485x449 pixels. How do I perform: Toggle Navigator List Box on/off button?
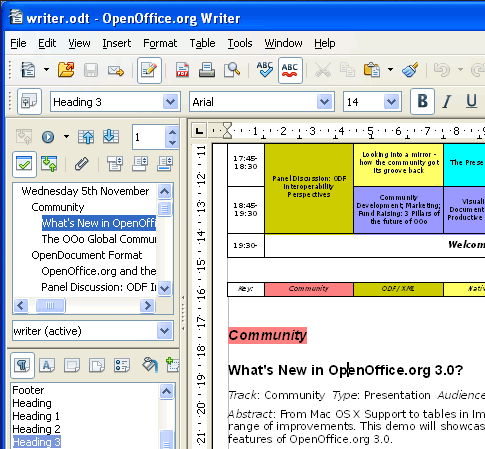point(24,164)
